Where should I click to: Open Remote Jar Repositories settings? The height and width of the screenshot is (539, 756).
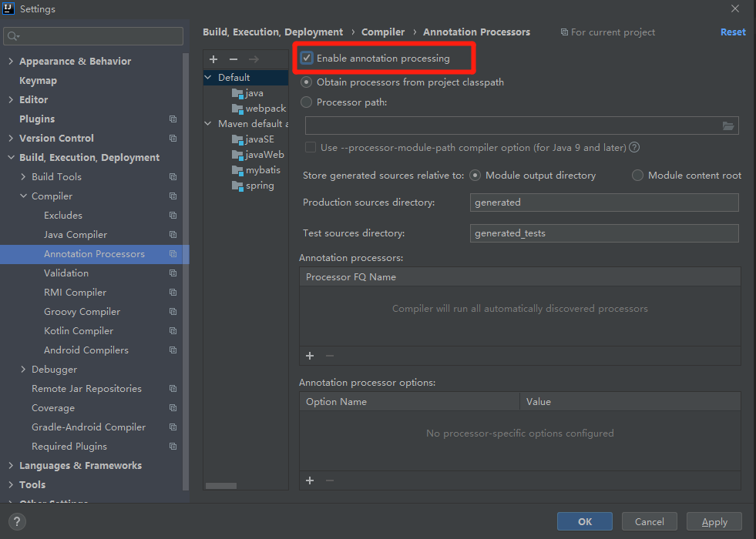coord(87,389)
